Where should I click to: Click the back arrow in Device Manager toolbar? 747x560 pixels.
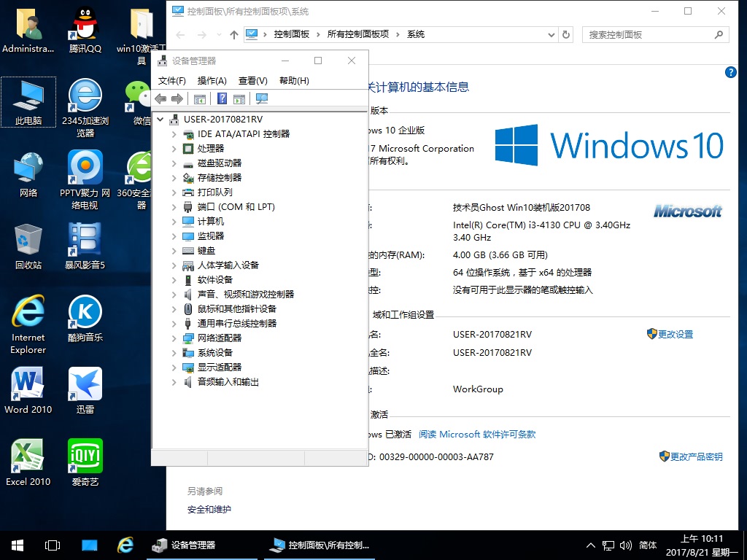click(160, 98)
